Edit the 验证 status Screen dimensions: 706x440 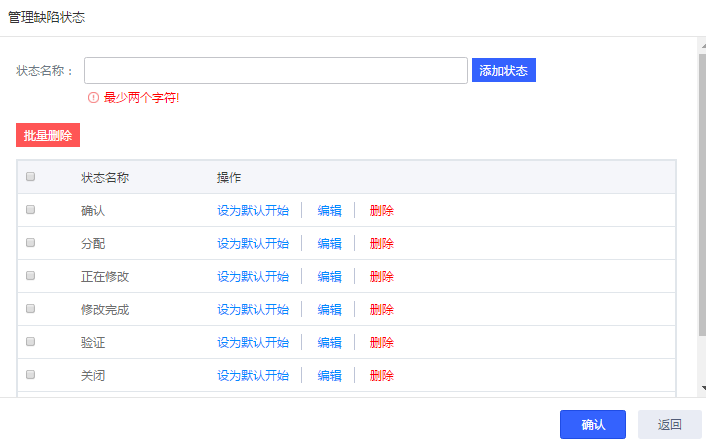click(329, 342)
